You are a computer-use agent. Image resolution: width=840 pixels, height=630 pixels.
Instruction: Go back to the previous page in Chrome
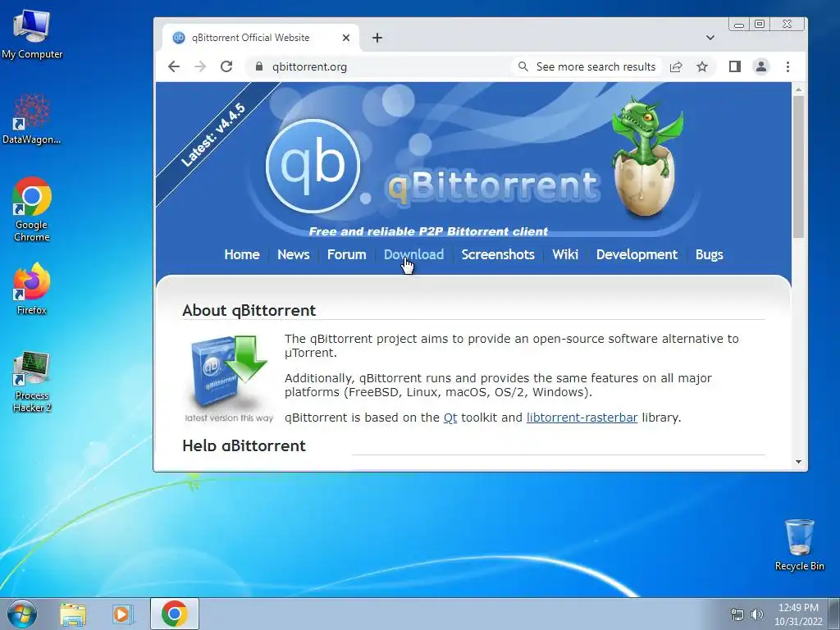pos(174,66)
